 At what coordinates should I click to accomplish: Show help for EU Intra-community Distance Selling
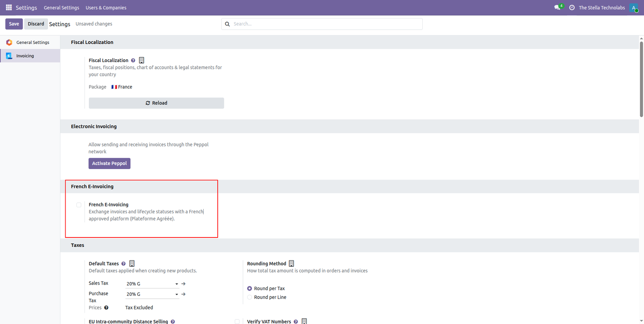tap(173, 322)
